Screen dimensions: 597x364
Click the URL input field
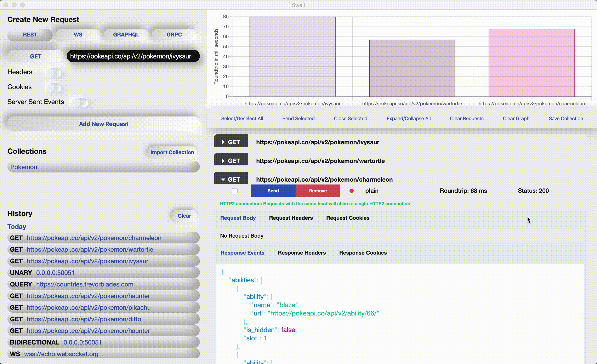click(133, 56)
